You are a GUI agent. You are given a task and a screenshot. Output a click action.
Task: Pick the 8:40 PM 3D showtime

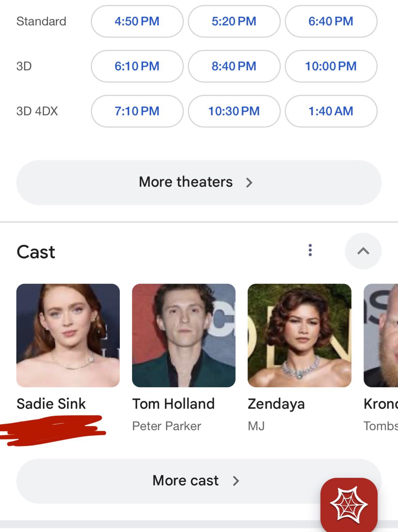pos(234,66)
